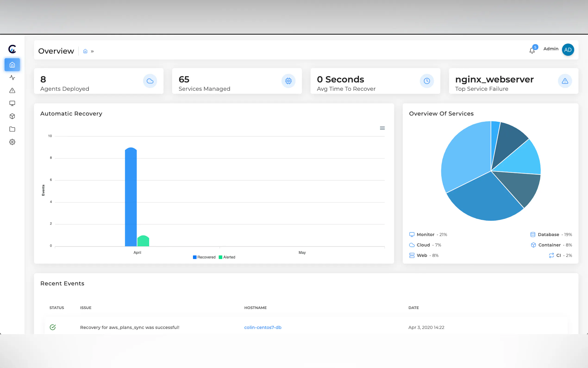Open the Home dashboard sidebar icon

[12, 65]
